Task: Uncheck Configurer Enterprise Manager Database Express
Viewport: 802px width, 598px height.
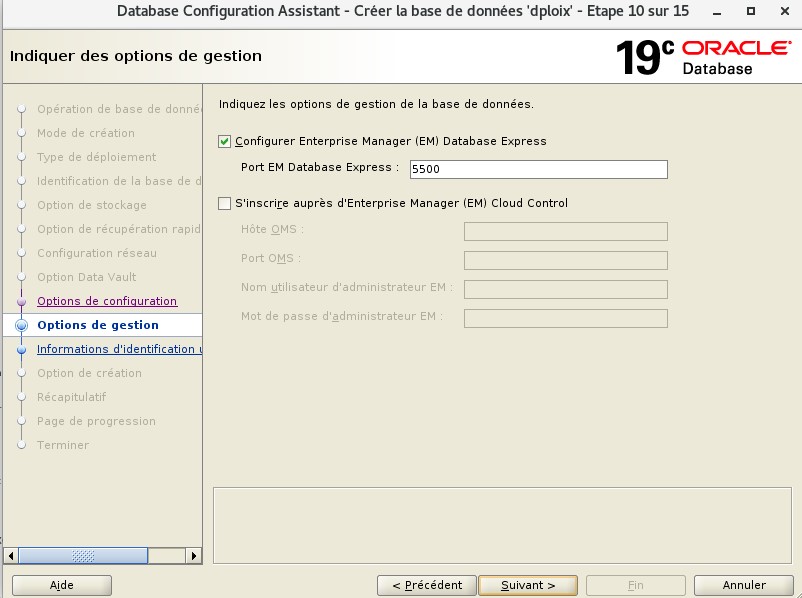Action: coord(224,141)
